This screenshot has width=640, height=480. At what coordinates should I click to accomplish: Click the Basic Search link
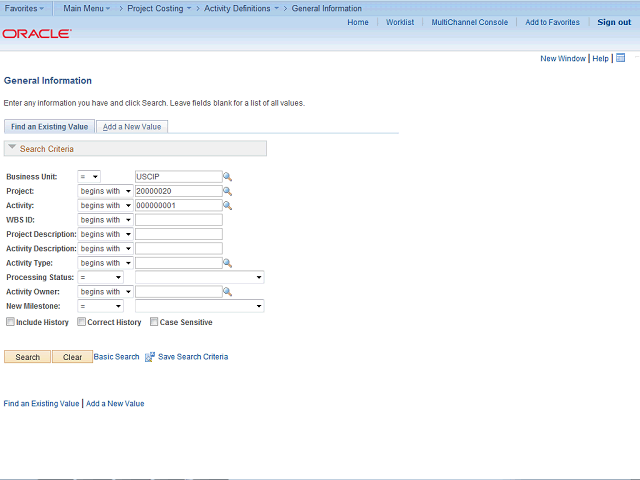click(116, 357)
